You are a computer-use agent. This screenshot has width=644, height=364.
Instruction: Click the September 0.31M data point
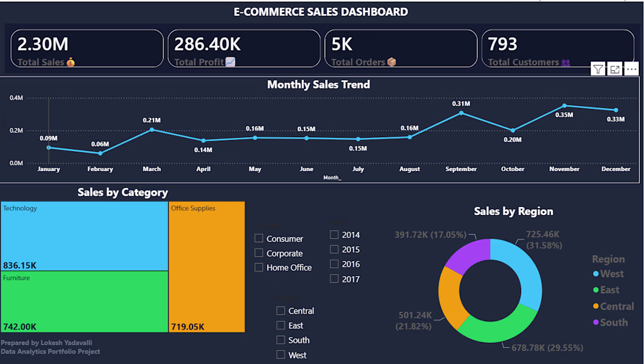[x=461, y=113]
